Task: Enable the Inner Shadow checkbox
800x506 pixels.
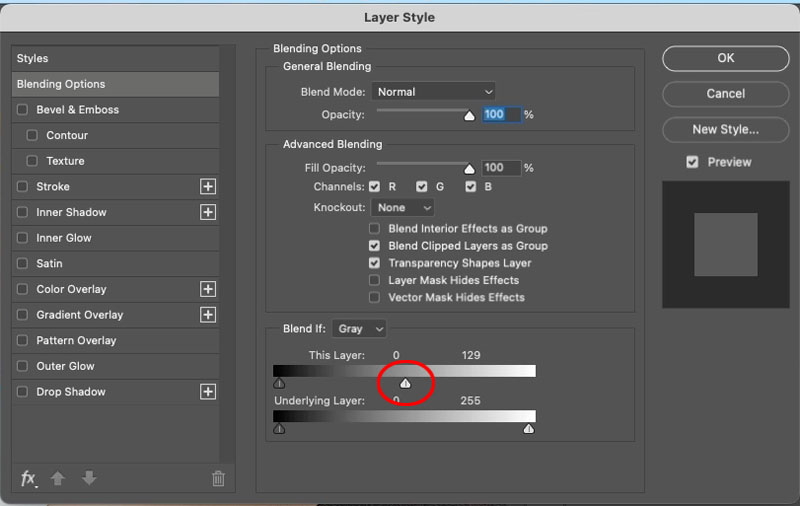Action: click(22, 212)
